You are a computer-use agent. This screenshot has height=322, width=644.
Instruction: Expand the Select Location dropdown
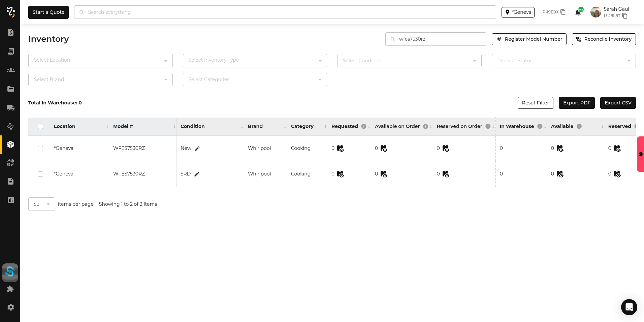100,61
